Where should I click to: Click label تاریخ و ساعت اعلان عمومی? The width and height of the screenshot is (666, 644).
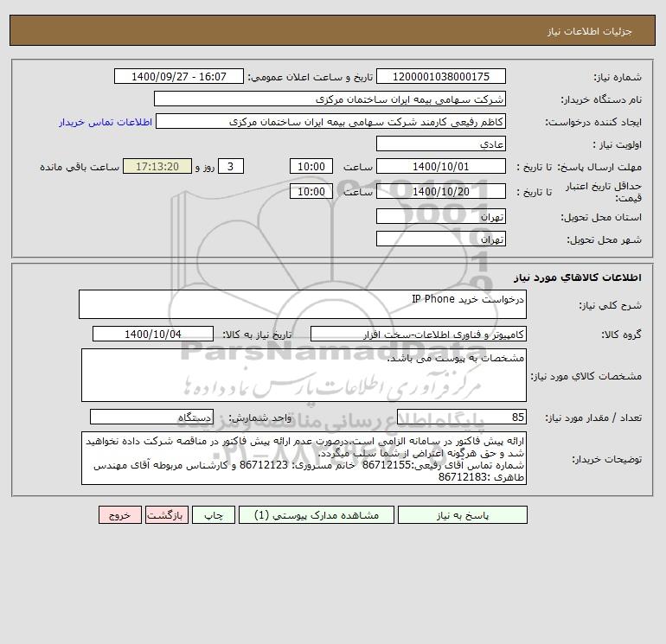coord(310,77)
